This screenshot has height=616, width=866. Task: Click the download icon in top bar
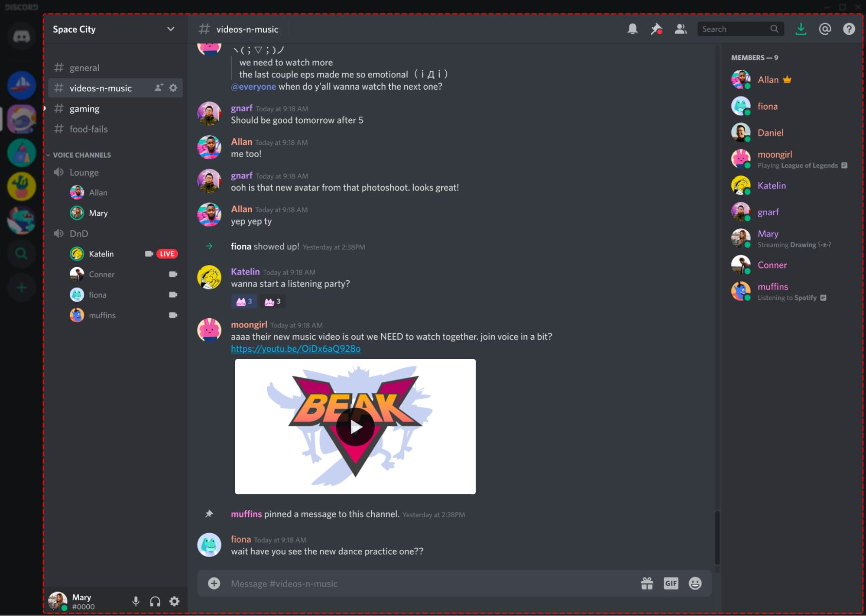(x=801, y=29)
